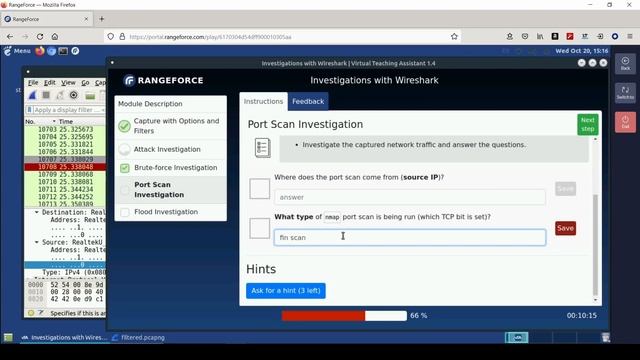The height and width of the screenshot is (360, 640).
Task: Click the Firefox reload page button
Action: pos(40,37)
